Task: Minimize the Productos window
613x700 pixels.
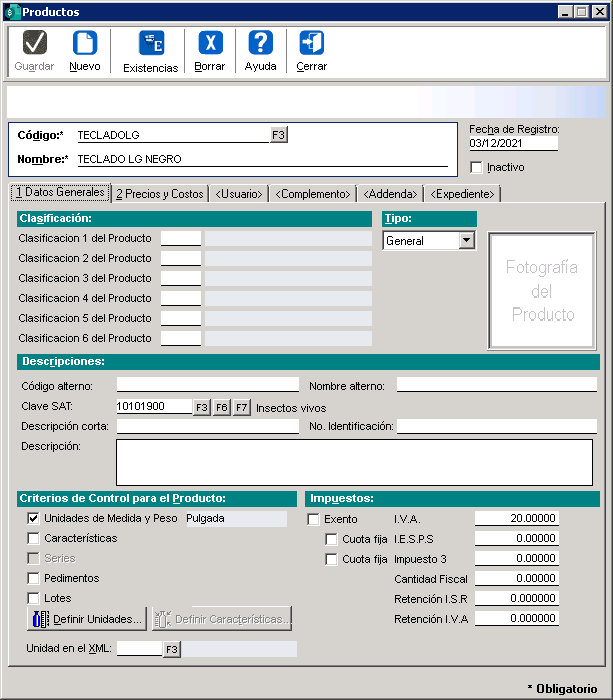Action: pyautogui.click(x=565, y=12)
